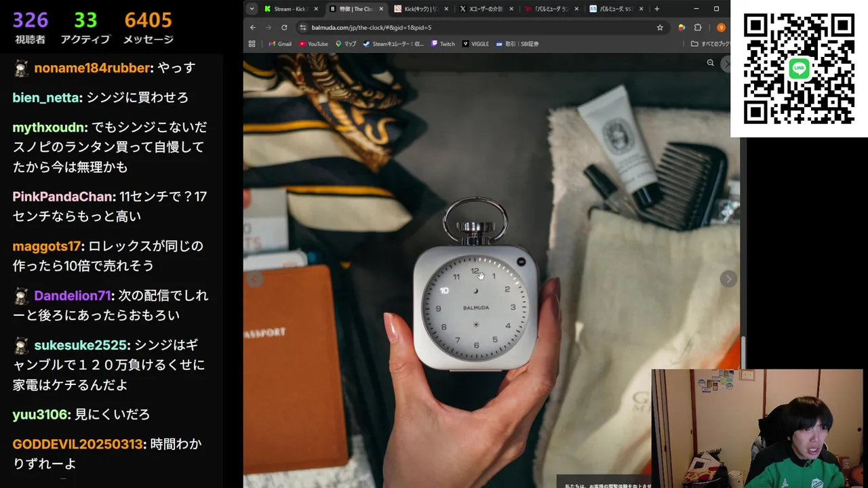The height and width of the screenshot is (488, 868).
Task: Open the apps grid in bookmarks bar
Action: point(252,43)
